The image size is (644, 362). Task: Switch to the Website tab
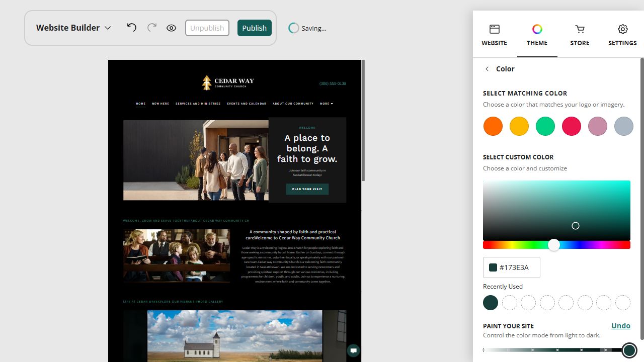pyautogui.click(x=495, y=35)
